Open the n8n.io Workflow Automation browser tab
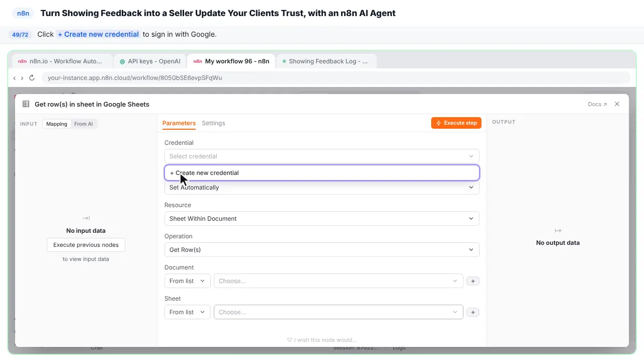Image resolution: width=644 pixels, height=362 pixels. (x=61, y=61)
